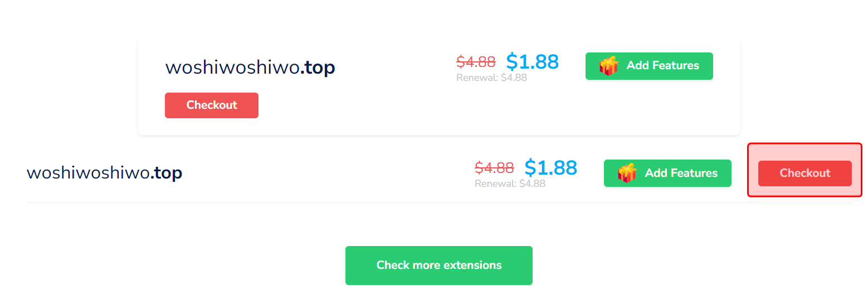Click the gift icon in the featured card

[x=609, y=66]
